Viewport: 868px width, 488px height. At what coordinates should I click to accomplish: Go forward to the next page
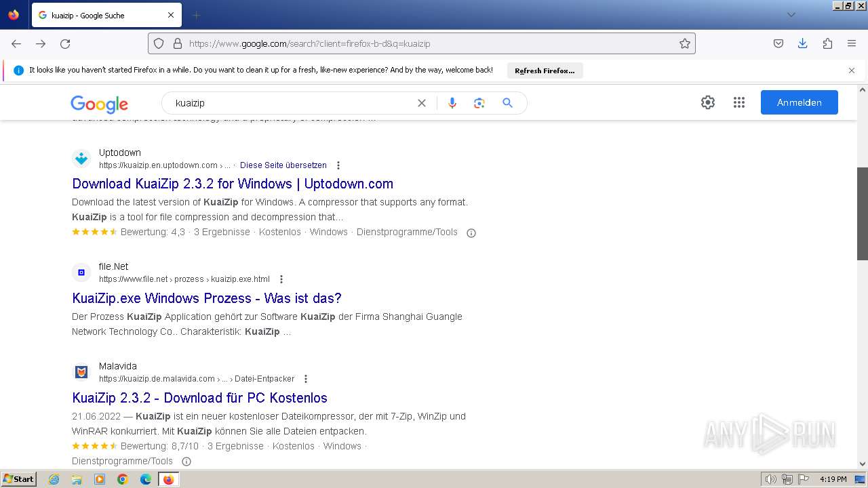coord(41,43)
